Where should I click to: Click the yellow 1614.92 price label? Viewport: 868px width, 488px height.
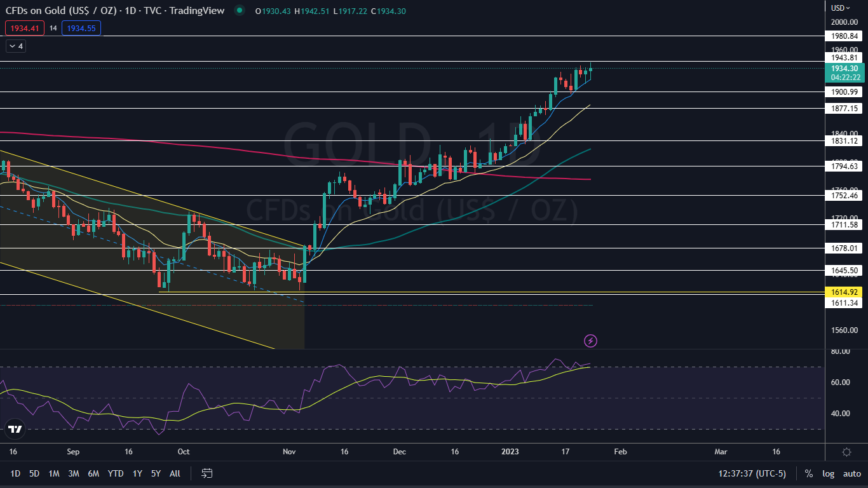(x=844, y=292)
